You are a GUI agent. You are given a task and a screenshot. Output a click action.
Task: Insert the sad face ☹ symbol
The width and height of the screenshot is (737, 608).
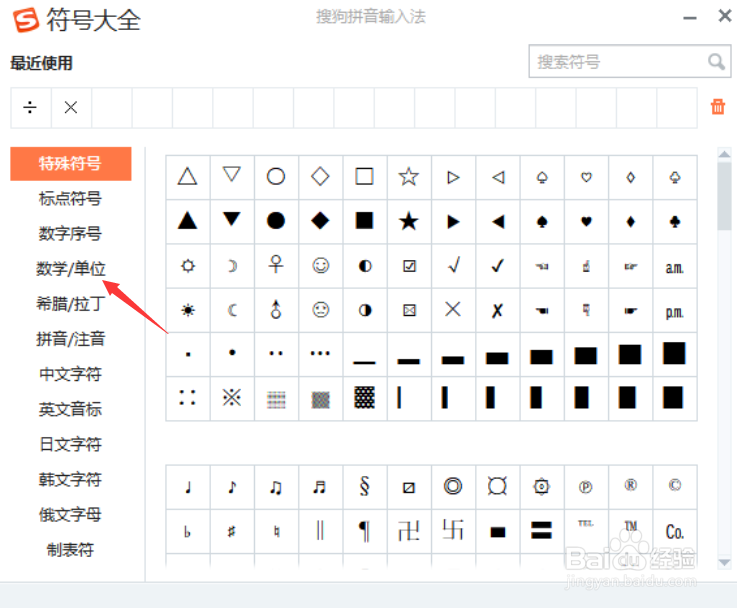coord(320,310)
